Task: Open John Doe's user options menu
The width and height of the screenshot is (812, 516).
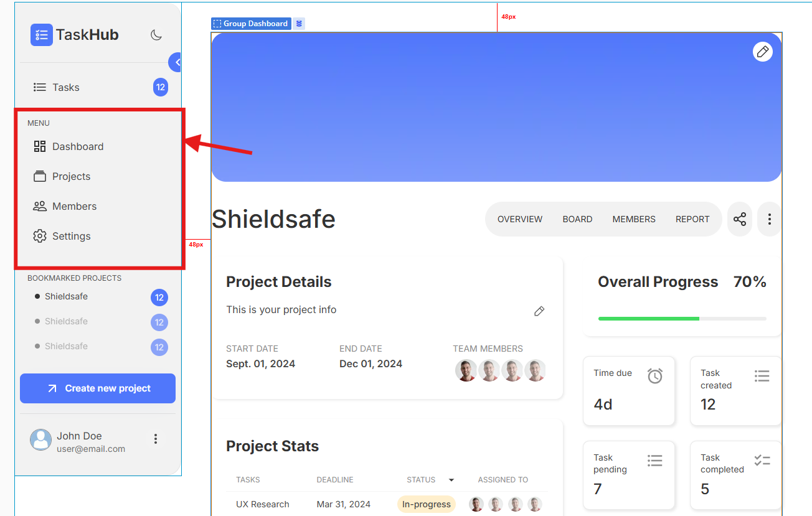Action: [156, 439]
